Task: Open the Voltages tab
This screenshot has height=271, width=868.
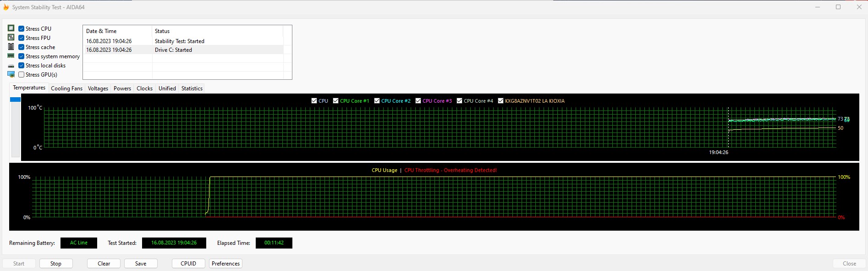Action: (98, 88)
